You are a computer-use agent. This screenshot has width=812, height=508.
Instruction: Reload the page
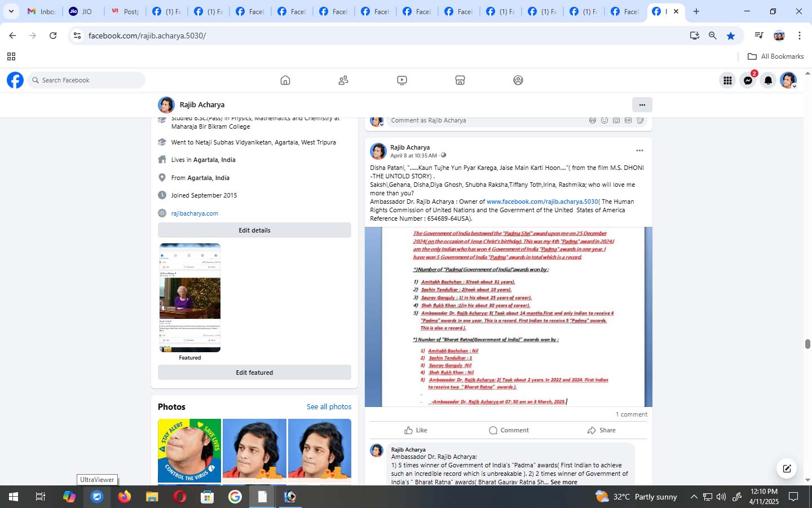tap(53, 36)
